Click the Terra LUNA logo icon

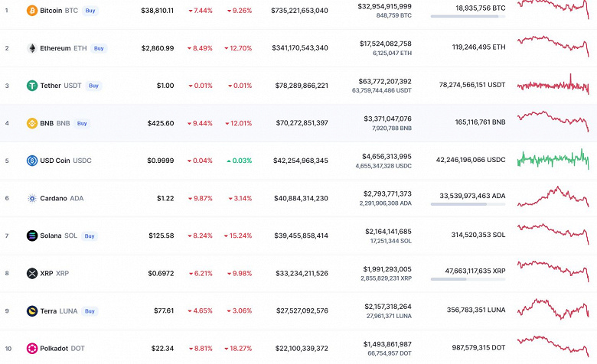pos(32,311)
